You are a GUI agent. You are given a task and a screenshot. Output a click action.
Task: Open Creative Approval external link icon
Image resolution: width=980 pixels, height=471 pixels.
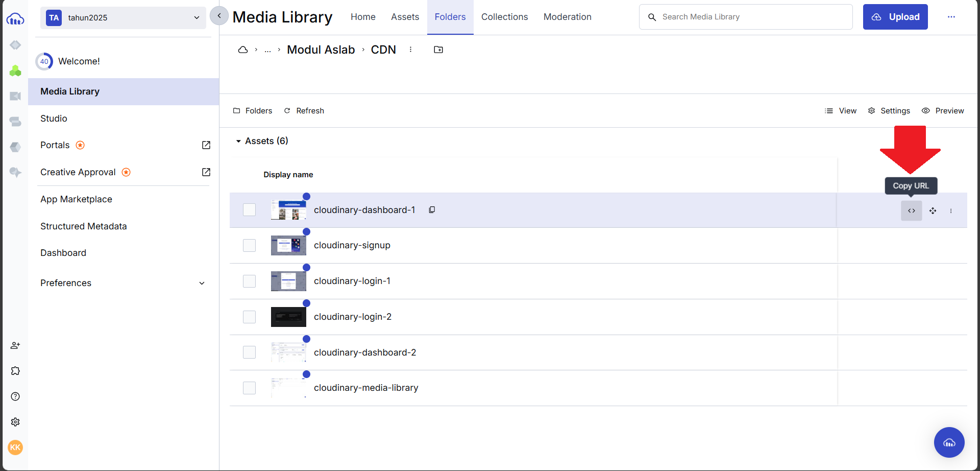(206, 172)
